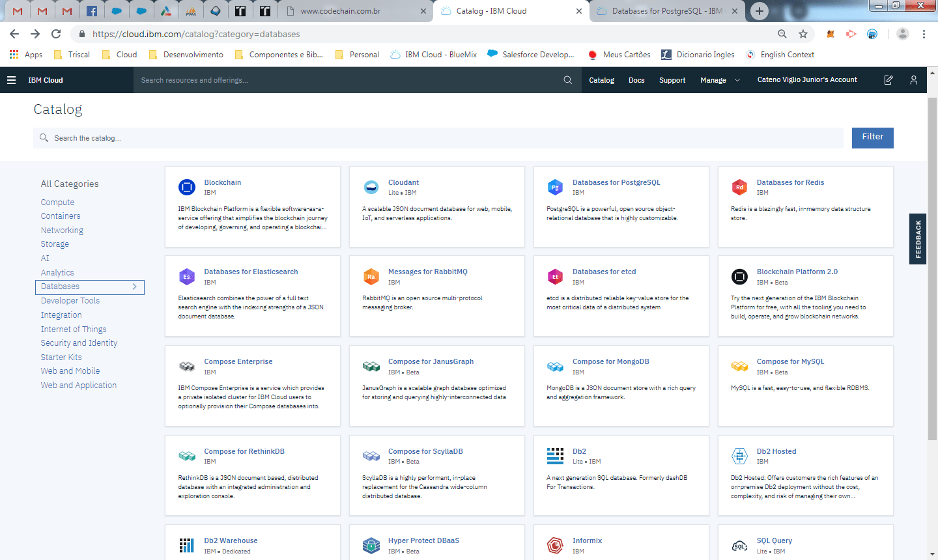Click the browser address bar URL
The height and width of the screenshot is (560, 938).
196,34
